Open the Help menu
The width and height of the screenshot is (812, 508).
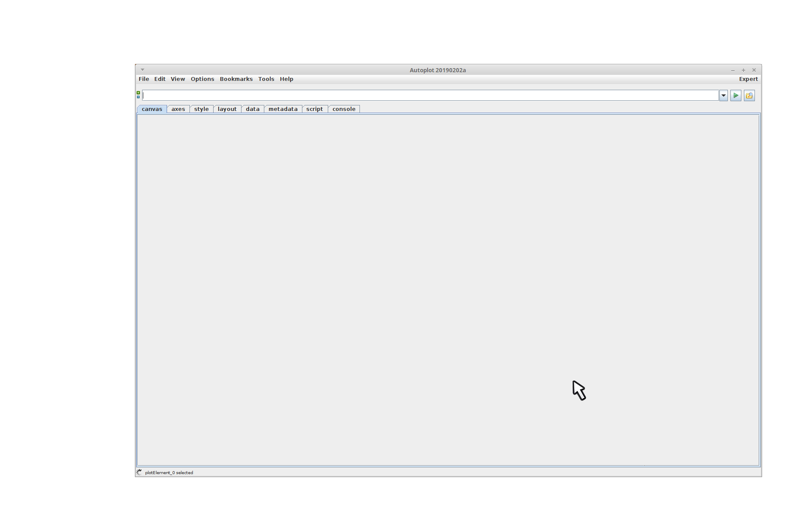pyautogui.click(x=286, y=79)
